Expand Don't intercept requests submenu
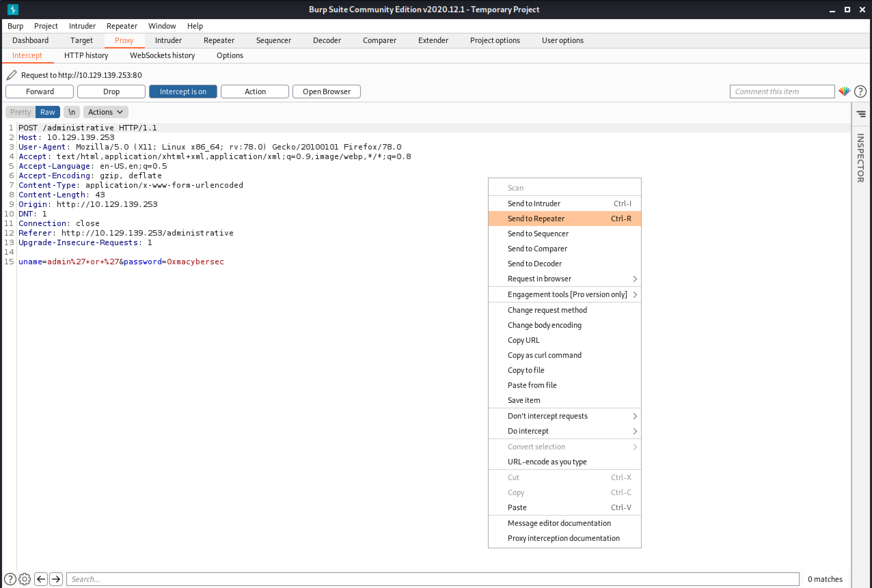872x588 pixels. (565, 416)
